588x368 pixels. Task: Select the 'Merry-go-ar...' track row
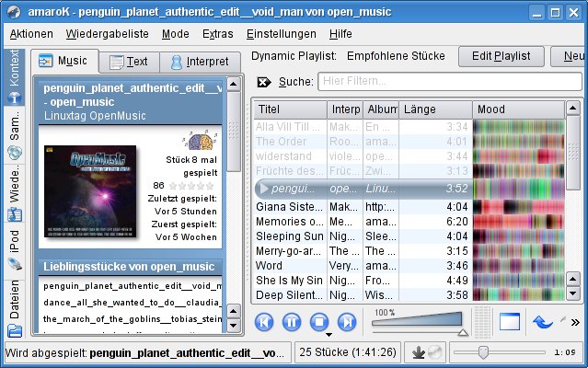click(x=409, y=251)
